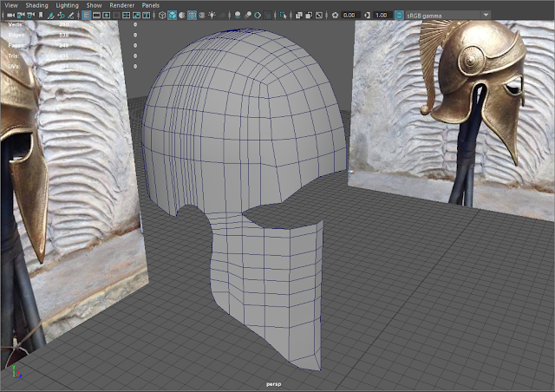555x392 pixels.
Task: Select Smooth Shade All mode
Action: [172, 16]
